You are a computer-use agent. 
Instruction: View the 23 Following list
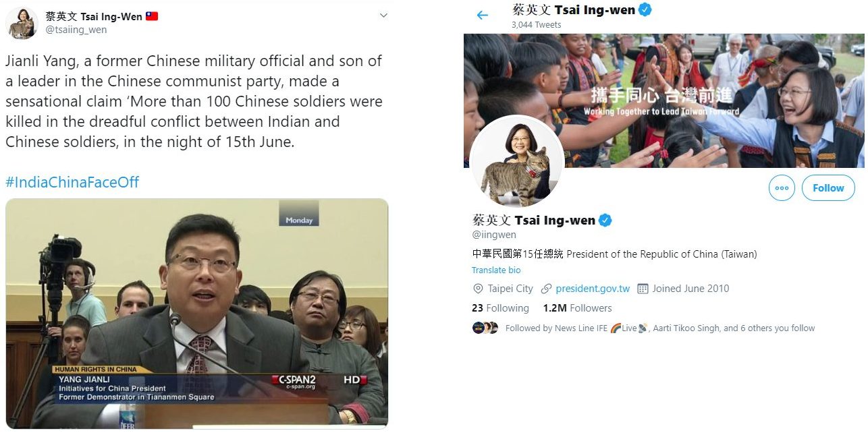[x=500, y=308]
